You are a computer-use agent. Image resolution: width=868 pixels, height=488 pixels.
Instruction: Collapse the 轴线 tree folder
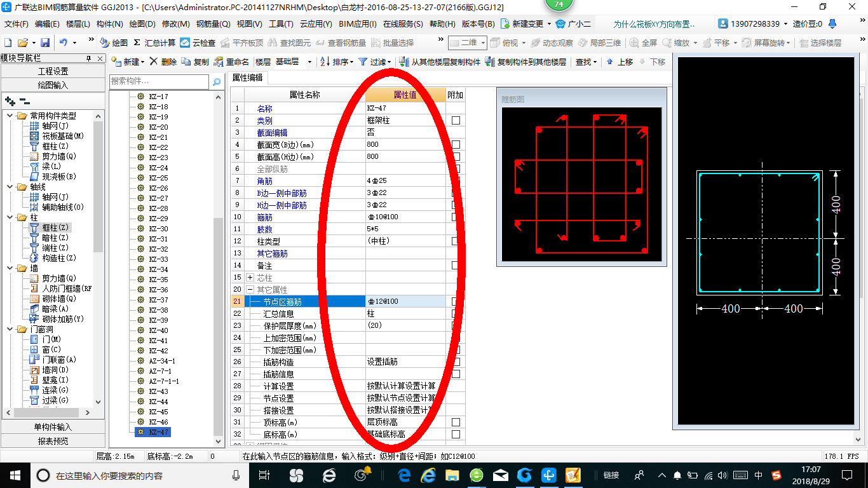click(x=10, y=187)
